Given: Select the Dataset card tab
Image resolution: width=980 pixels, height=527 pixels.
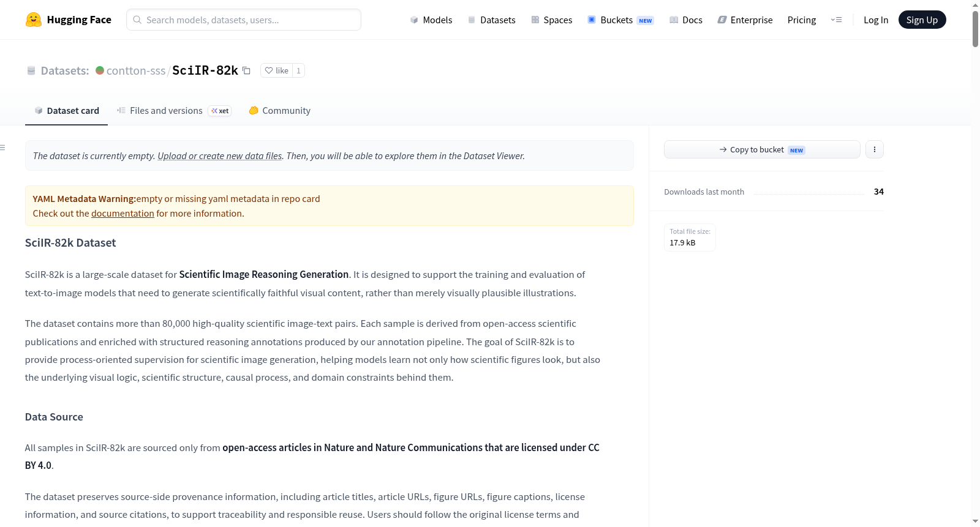Looking at the screenshot, I should click(x=66, y=111).
